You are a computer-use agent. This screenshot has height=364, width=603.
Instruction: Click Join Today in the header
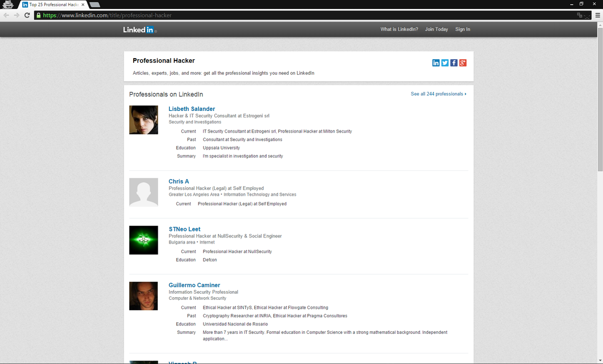click(x=436, y=29)
